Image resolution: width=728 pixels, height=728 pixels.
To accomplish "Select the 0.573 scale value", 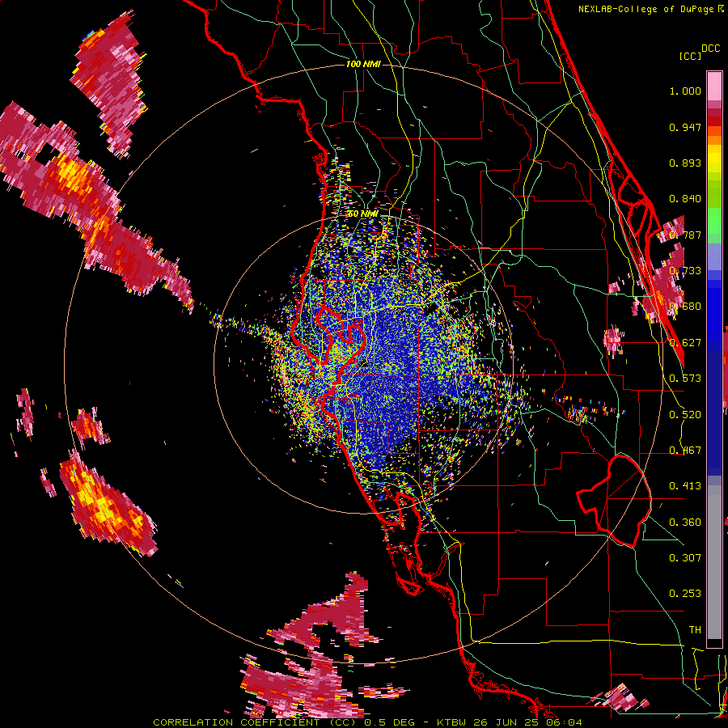I will click(685, 379).
